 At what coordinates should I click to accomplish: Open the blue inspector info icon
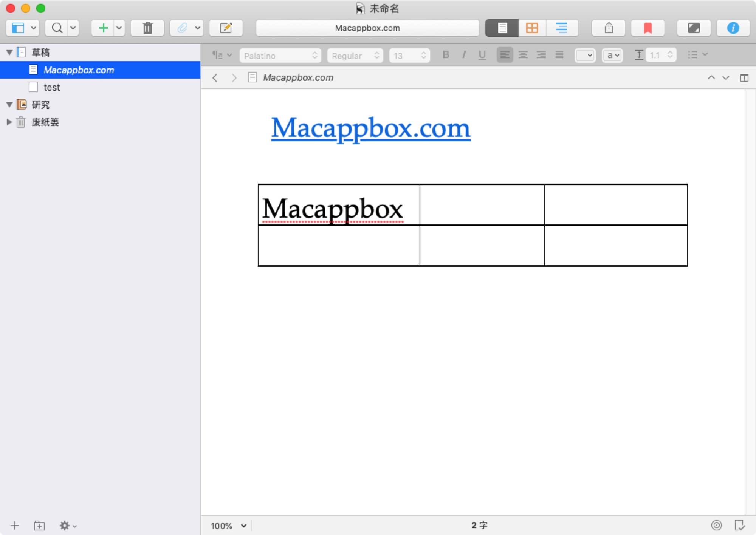733,28
